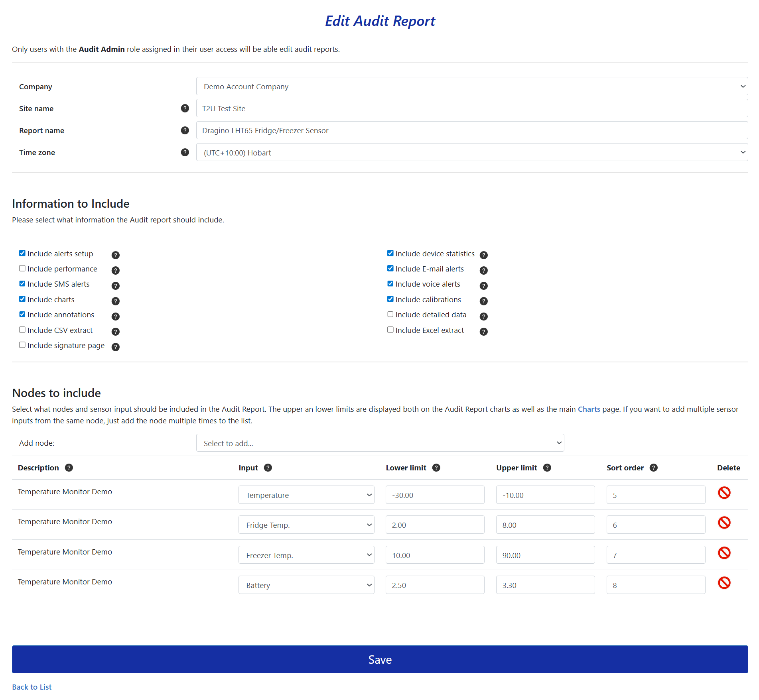Delete the Battery node row
The height and width of the screenshot is (700, 759).
(724, 583)
